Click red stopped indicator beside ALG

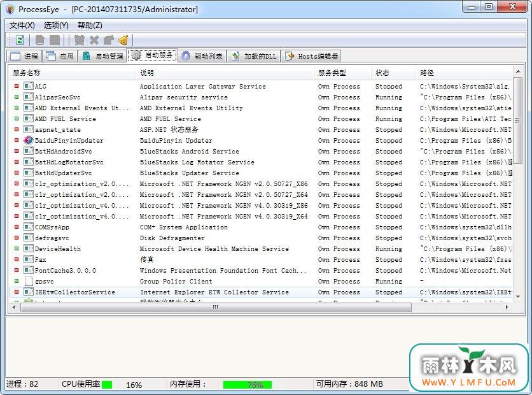17,86
